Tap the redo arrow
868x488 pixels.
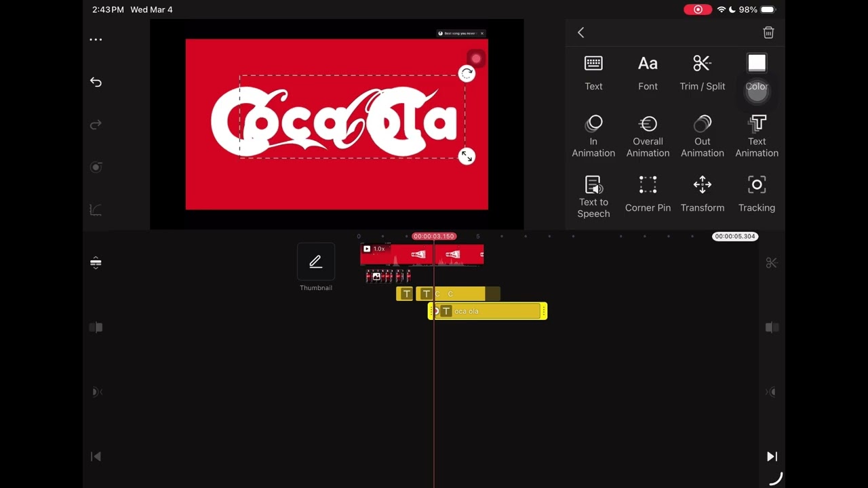tap(96, 125)
